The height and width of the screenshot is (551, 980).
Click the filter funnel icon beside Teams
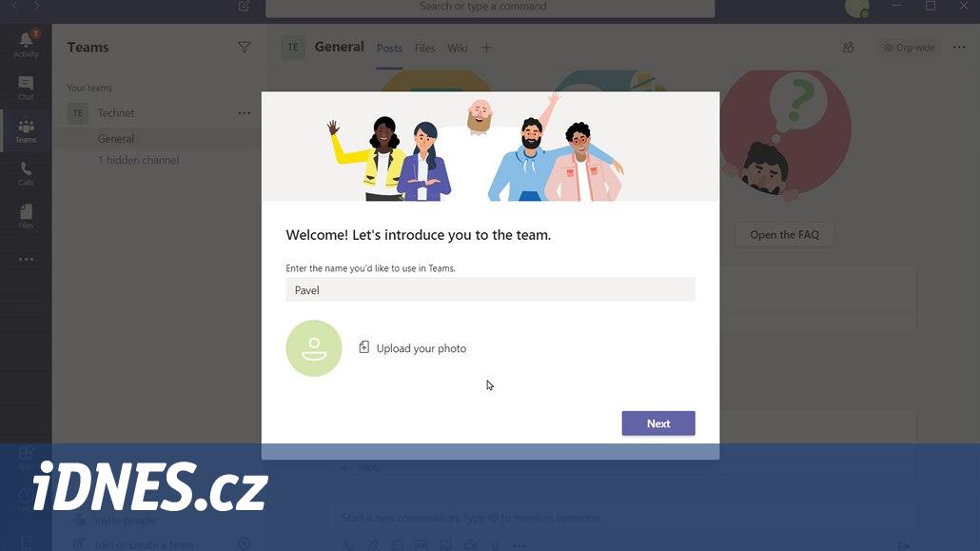tap(244, 48)
